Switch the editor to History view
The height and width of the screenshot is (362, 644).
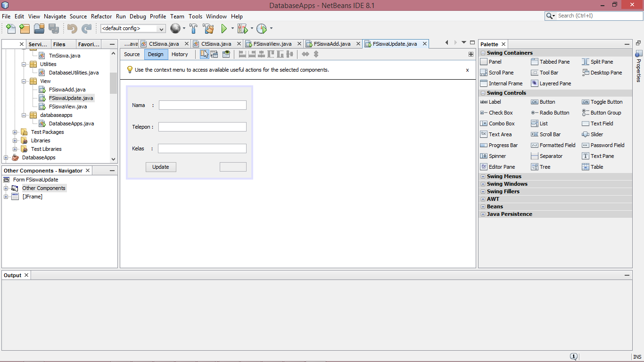click(180, 54)
